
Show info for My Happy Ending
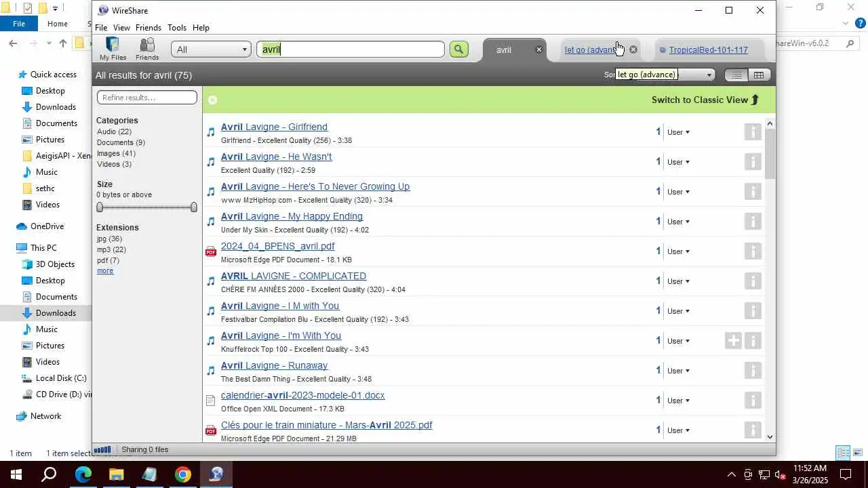[753, 221]
